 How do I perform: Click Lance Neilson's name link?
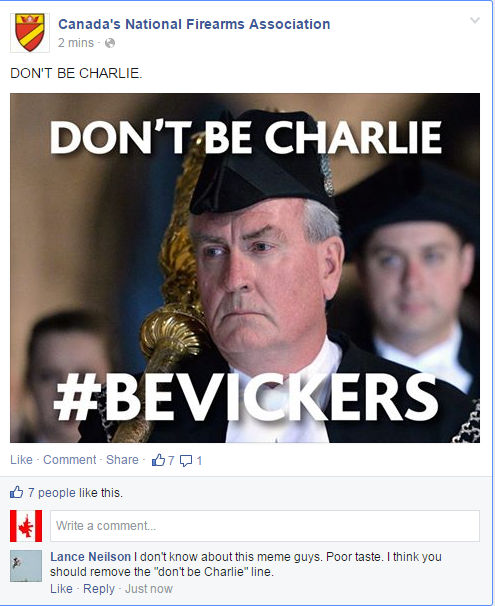[90, 557]
